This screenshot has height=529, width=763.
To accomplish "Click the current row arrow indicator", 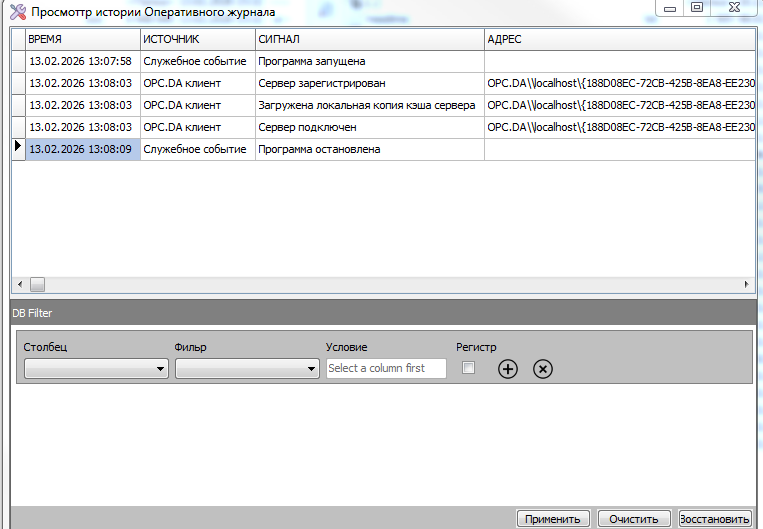I will pyautogui.click(x=17, y=148).
